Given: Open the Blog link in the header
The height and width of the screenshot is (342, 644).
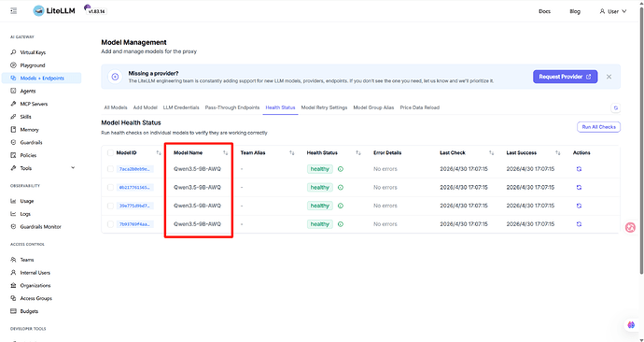Looking at the screenshot, I should point(575,11).
